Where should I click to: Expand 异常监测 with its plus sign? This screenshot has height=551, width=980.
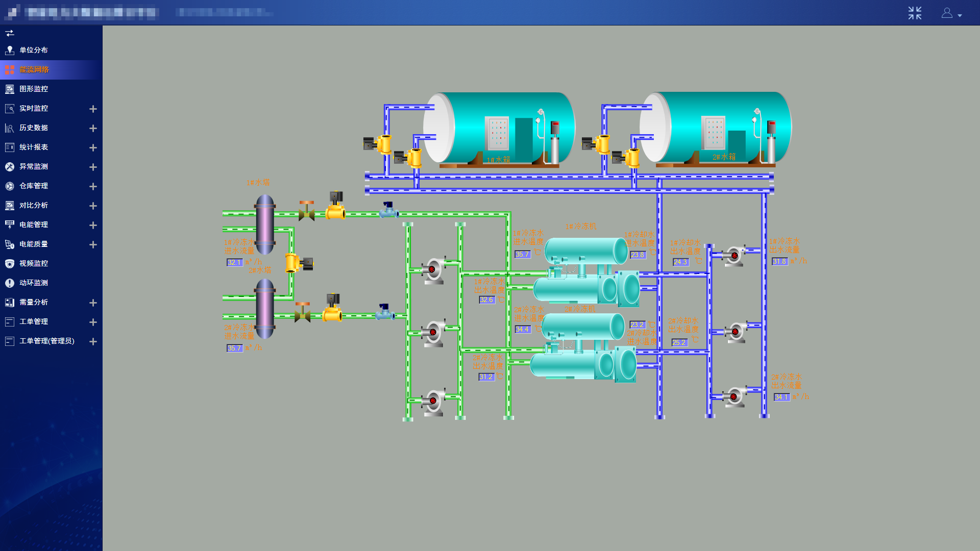[x=93, y=167]
